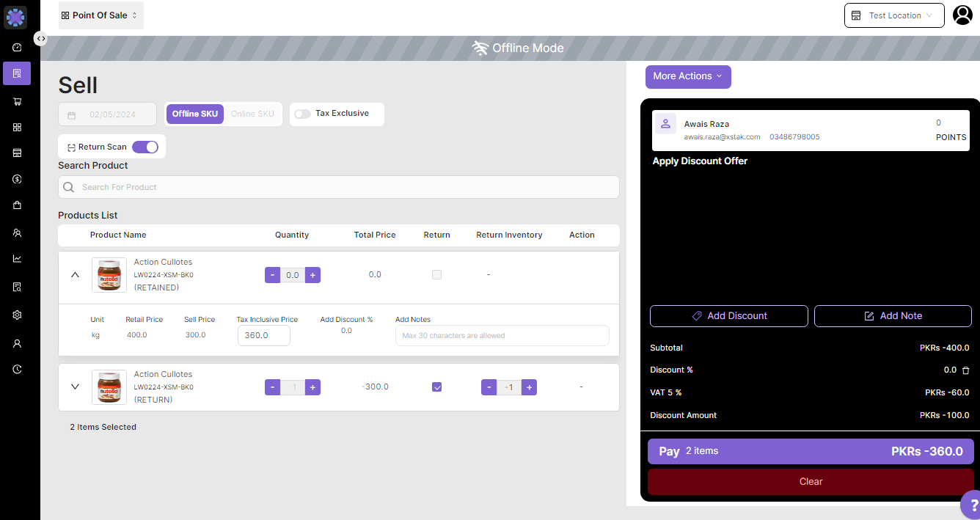Open the Point Of Sale module dropdown
The height and width of the screenshot is (520, 980).
click(100, 15)
